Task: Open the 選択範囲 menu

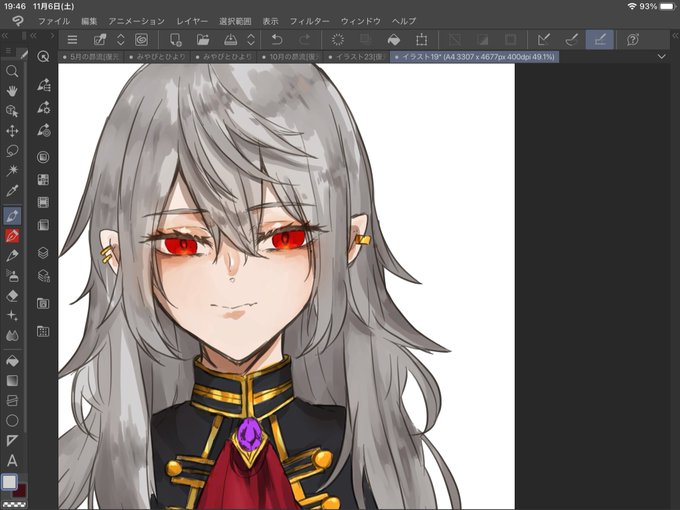Action: (235, 21)
